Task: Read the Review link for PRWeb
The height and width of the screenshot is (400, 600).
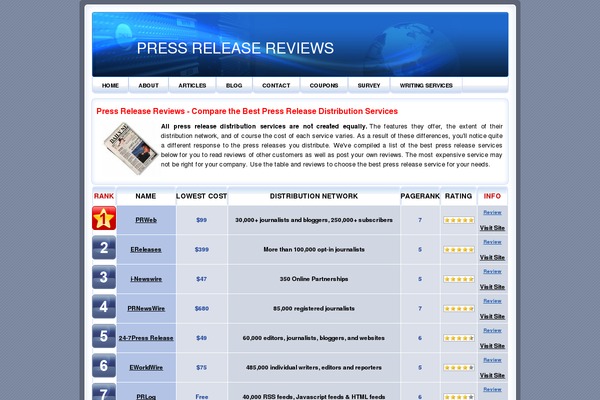Action: 492,212
